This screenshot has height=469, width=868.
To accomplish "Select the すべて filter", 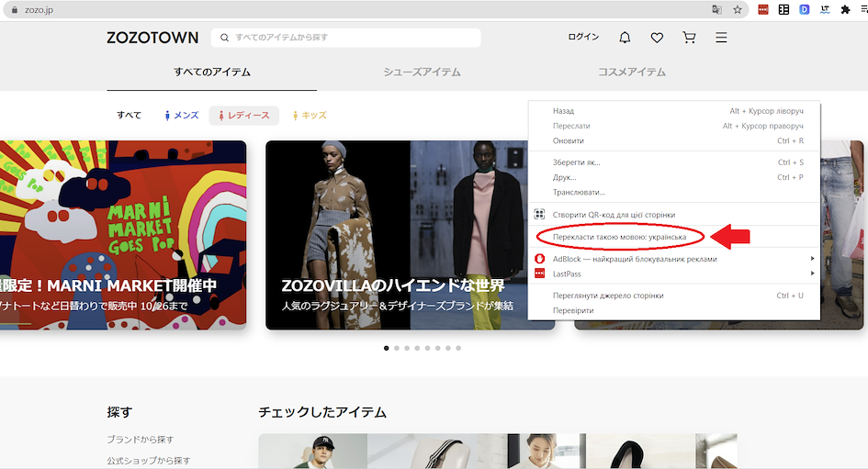I will coord(129,115).
